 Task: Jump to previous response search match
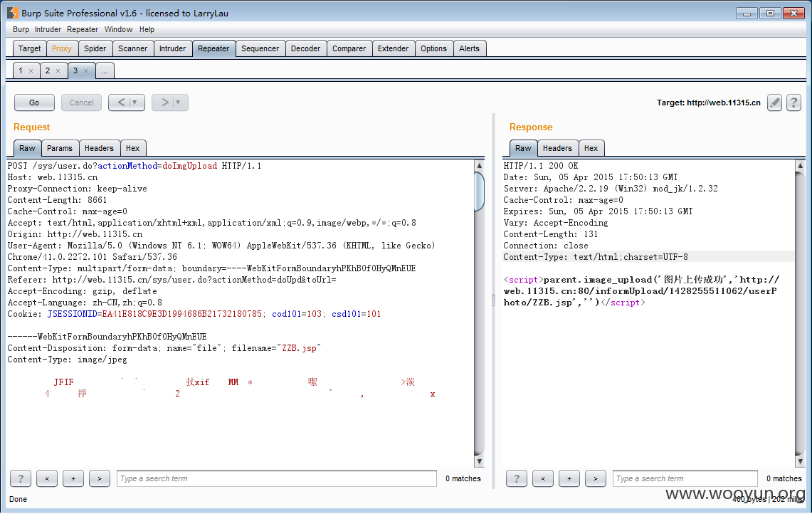543,478
